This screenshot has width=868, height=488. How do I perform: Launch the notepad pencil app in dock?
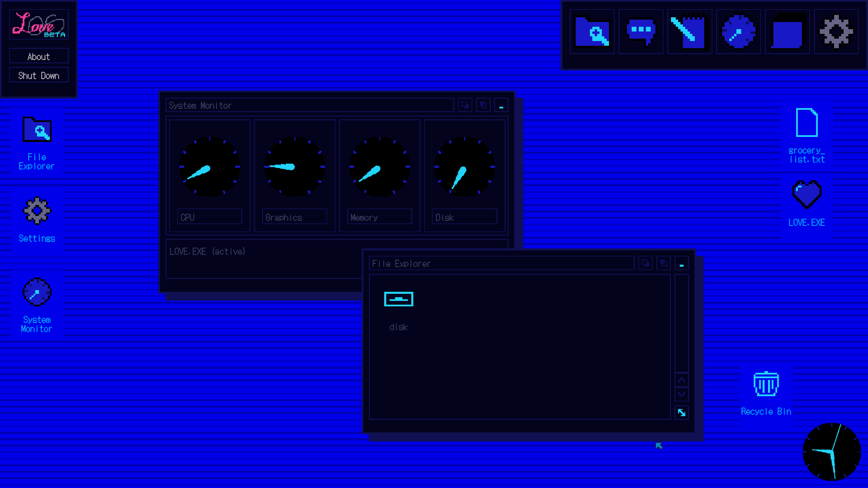pos(690,32)
